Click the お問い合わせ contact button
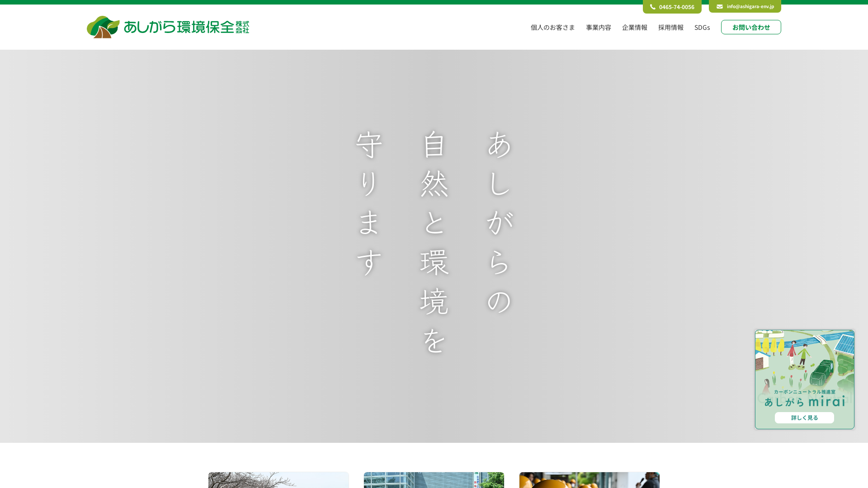The image size is (868, 488). pos(751,27)
